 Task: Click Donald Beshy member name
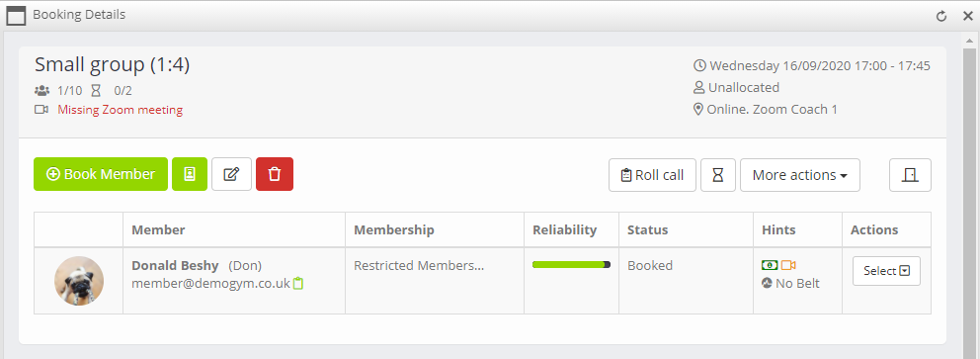tap(175, 265)
